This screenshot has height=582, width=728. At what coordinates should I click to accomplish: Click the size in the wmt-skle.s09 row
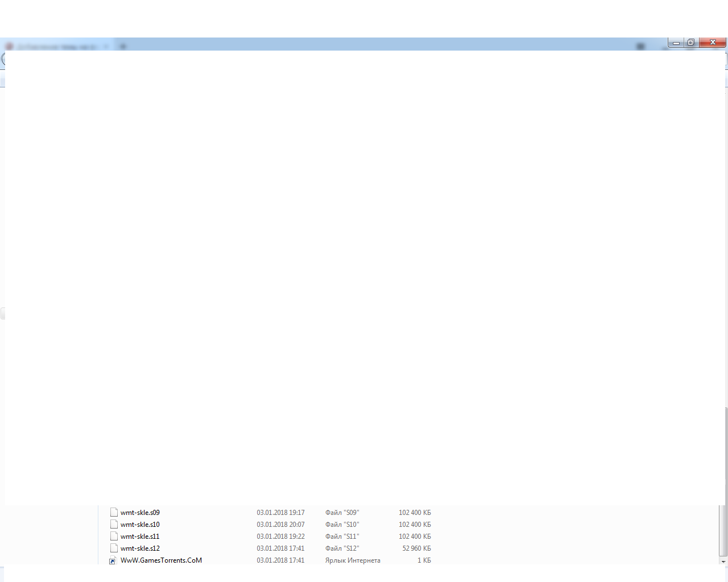tap(415, 513)
